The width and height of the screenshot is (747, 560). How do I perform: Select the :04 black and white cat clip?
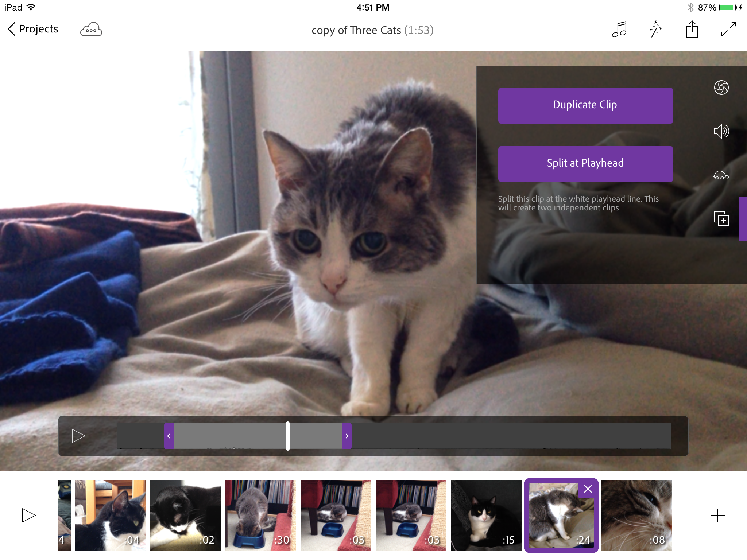pyautogui.click(x=111, y=515)
